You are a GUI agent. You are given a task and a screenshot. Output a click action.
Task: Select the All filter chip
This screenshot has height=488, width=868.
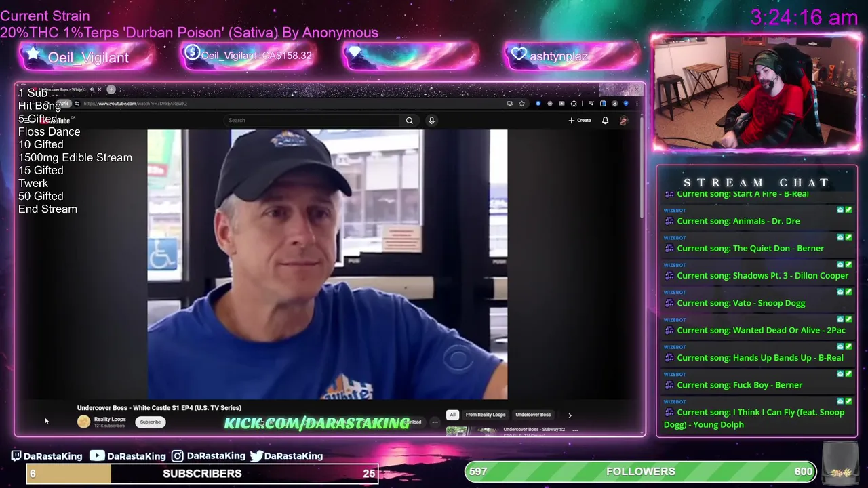tap(452, 415)
